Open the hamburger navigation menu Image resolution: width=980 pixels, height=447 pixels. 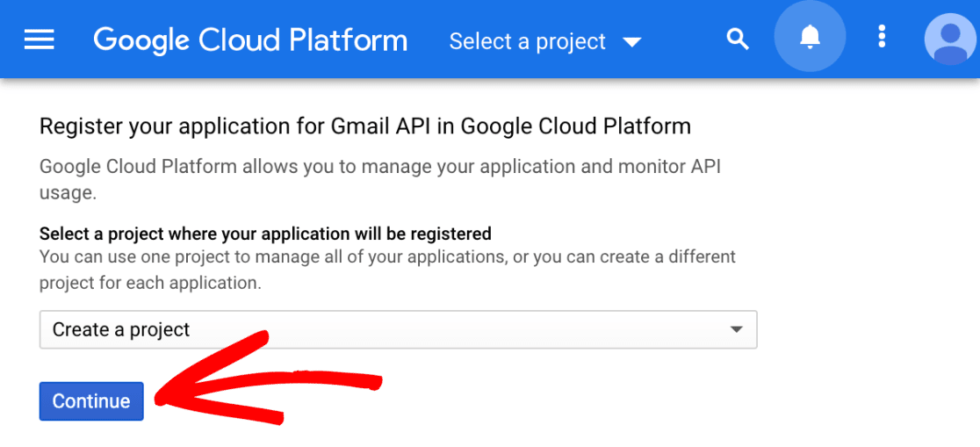click(x=40, y=40)
